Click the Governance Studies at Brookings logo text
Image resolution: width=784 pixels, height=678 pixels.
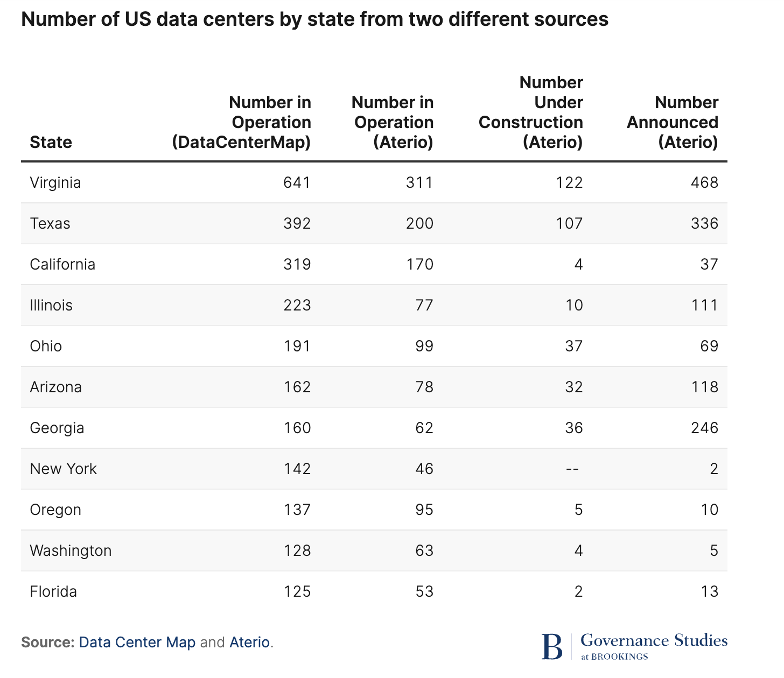point(654,646)
